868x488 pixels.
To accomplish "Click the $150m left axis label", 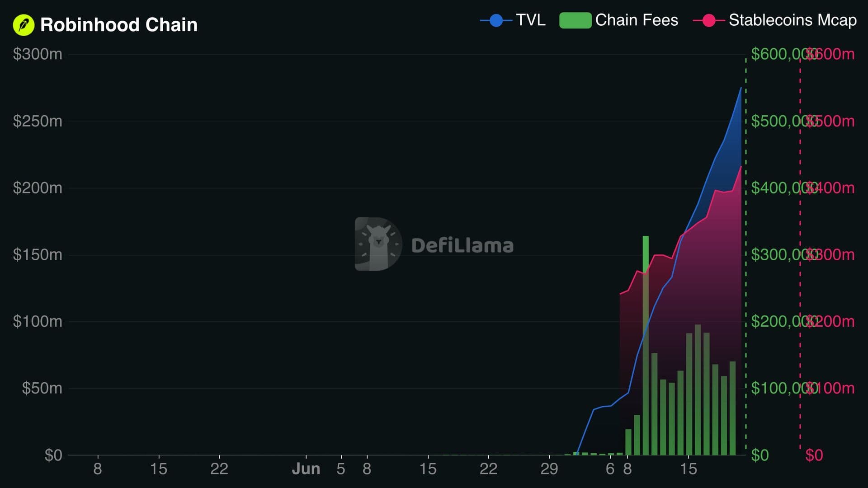I will [38, 255].
